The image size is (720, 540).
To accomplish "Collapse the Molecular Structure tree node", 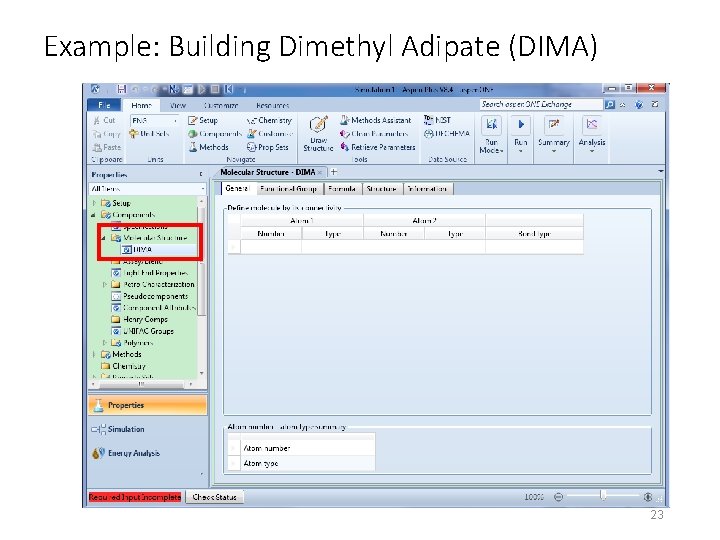I will (104, 238).
